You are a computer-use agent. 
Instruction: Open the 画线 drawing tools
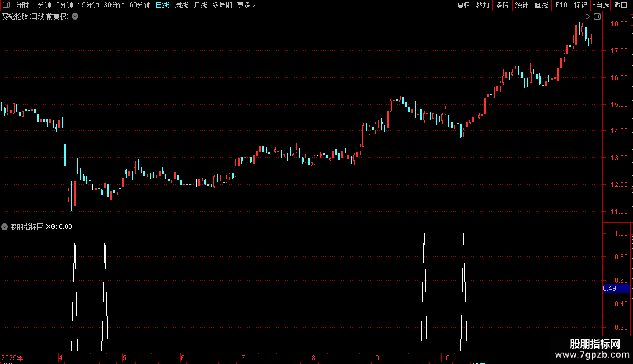(541, 5)
